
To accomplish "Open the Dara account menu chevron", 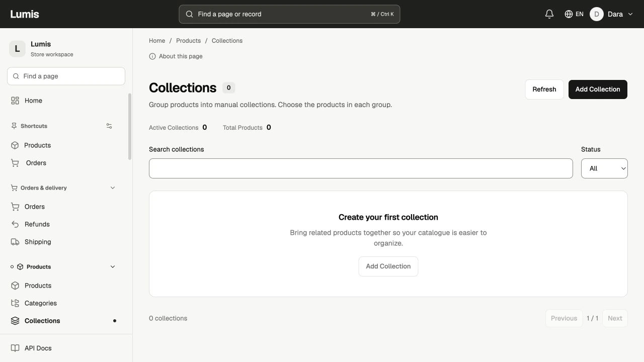I will pyautogui.click(x=630, y=14).
